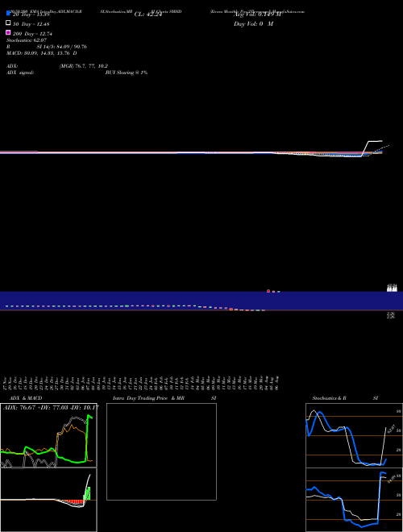The height and width of the screenshot is (532, 403).
Task: Click the 'Stochastics & R' panel title
Action: (x=329, y=398)
